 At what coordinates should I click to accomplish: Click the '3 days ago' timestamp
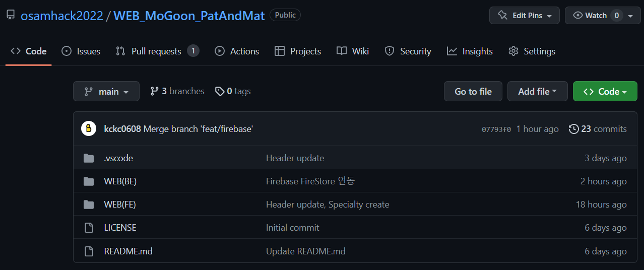point(606,158)
